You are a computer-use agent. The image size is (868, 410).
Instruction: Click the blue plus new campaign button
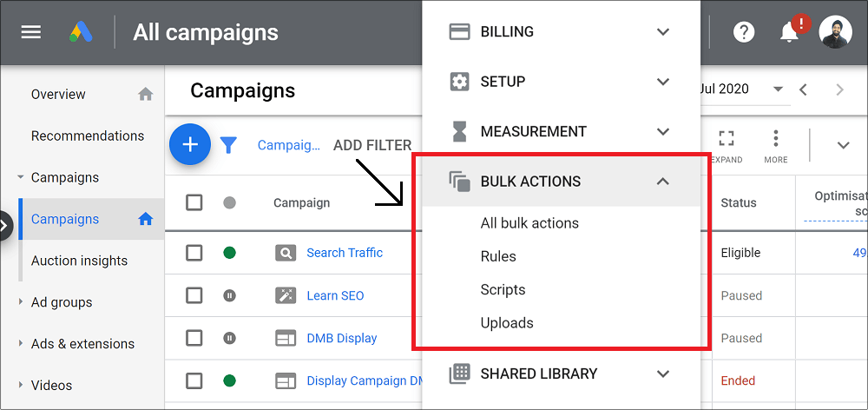[x=190, y=144]
